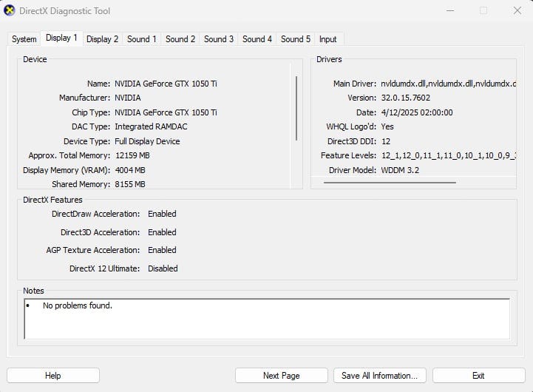Click the Drivers panel horizontal scrollbar
This screenshot has width=533, height=392.
tap(390, 183)
